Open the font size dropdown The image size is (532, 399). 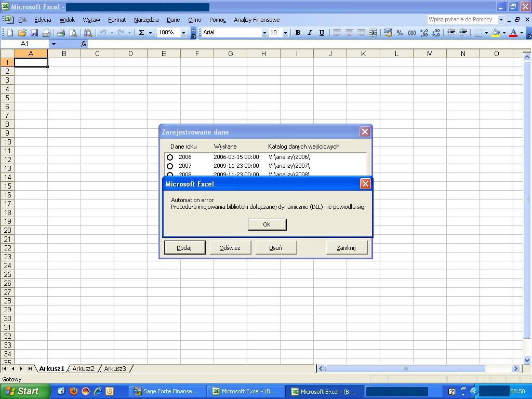coord(285,33)
